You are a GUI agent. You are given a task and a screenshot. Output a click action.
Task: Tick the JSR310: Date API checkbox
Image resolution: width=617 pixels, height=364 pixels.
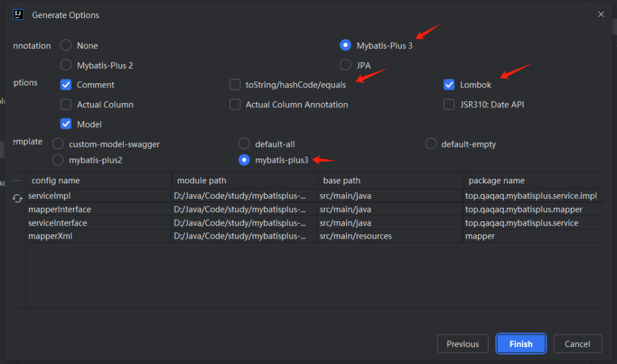[x=449, y=105]
